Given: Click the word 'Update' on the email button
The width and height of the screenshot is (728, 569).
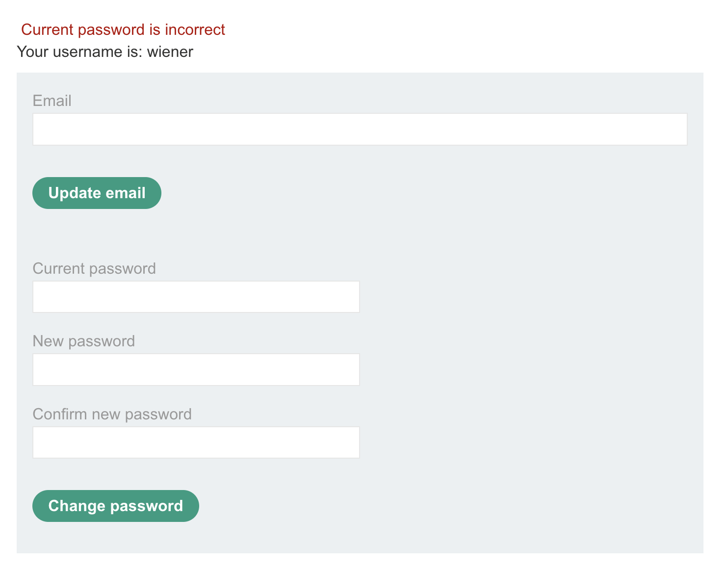Looking at the screenshot, I should click(x=75, y=193).
